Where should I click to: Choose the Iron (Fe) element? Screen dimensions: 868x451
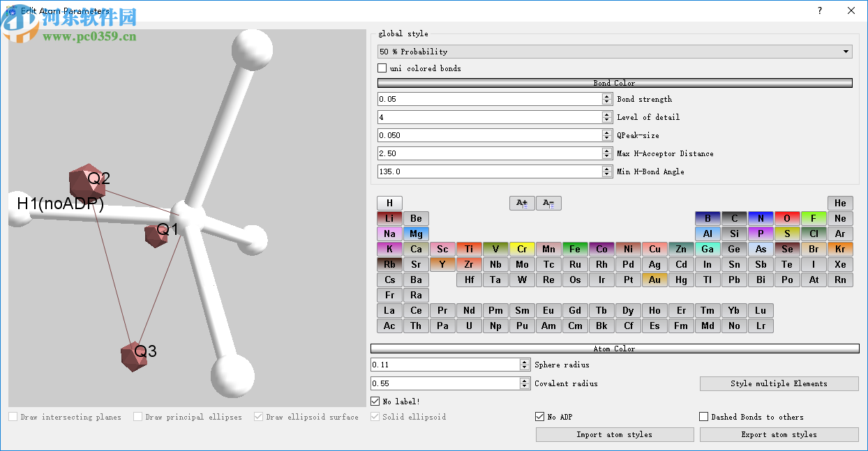[x=575, y=249]
